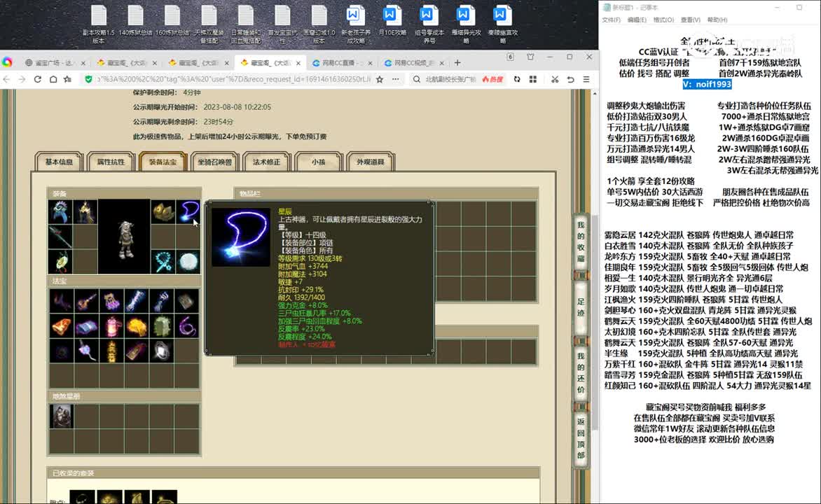Click the spear weapon equipment slot
Screen dimensions: 821x504
tap(60, 237)
